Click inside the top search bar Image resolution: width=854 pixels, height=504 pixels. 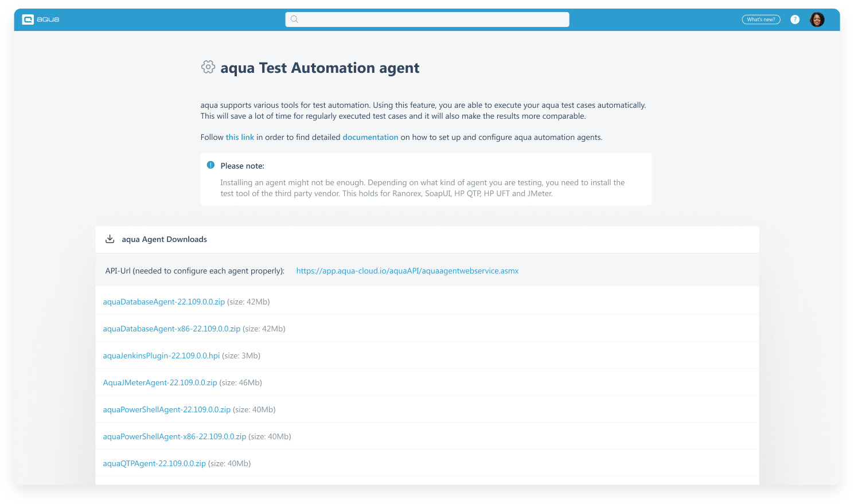coord(427,19)
